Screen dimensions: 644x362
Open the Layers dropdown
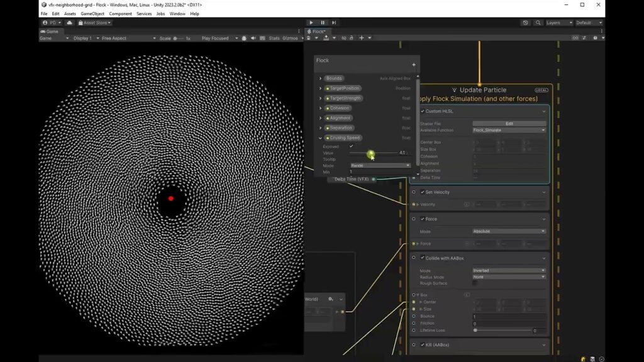(559, 23)
